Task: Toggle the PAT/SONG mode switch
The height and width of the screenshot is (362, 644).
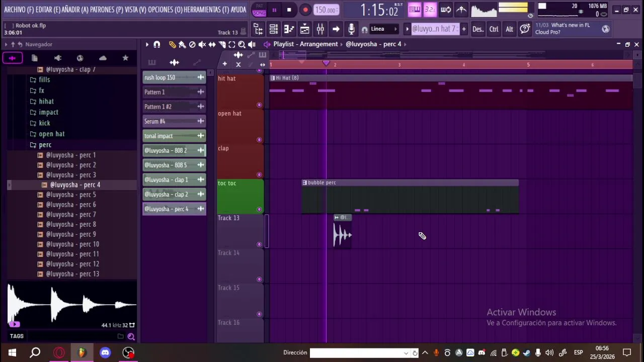Action: click(259, 10)
